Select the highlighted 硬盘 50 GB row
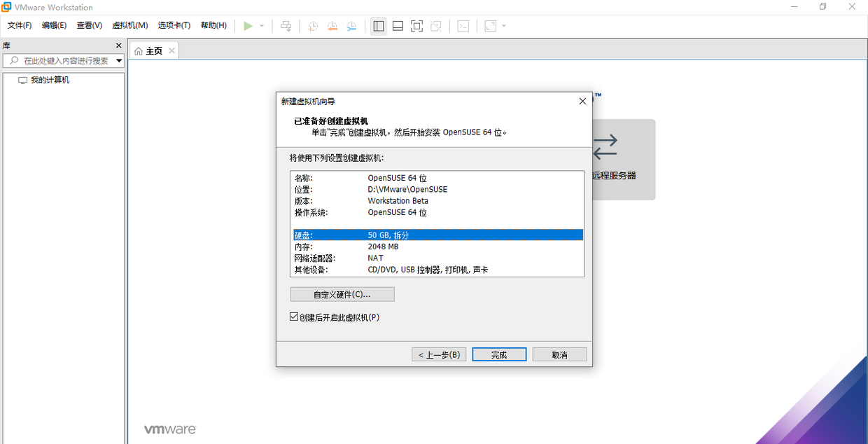Screen dimensions: 868x444 point(437,235)
